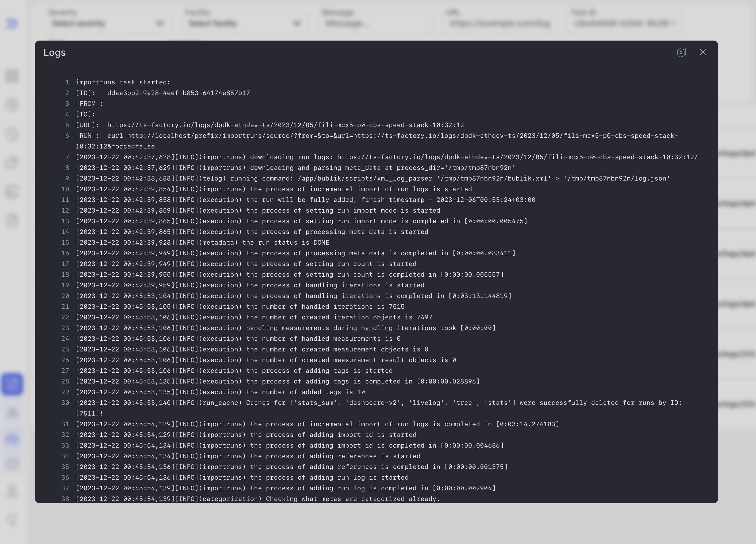The width and height of the screenshot is (756, 544).
Task: Copy the log output using the copy icon
Action: point(682,52)
